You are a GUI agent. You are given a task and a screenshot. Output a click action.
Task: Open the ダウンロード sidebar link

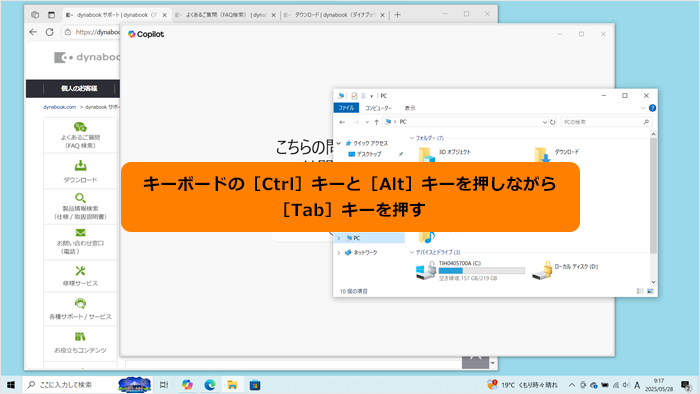point(80,171)
